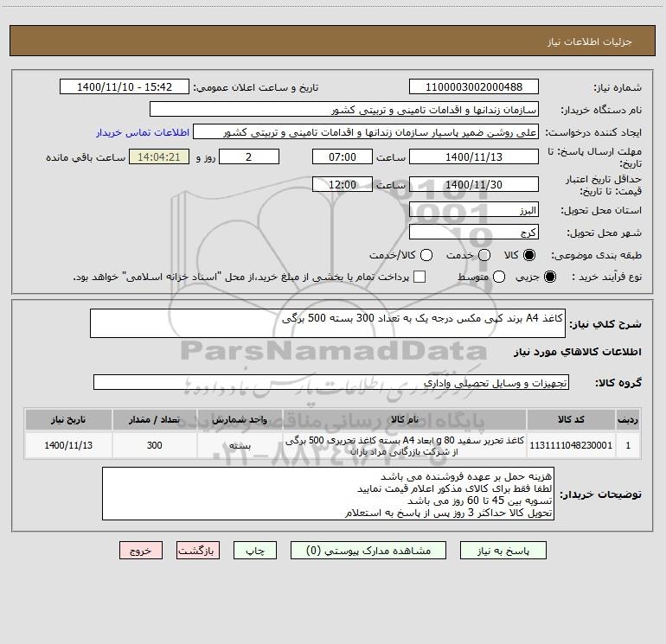This screenshot has width=666, height=644.
Task: Click the بازگشت back button
Action: [198, 551]
